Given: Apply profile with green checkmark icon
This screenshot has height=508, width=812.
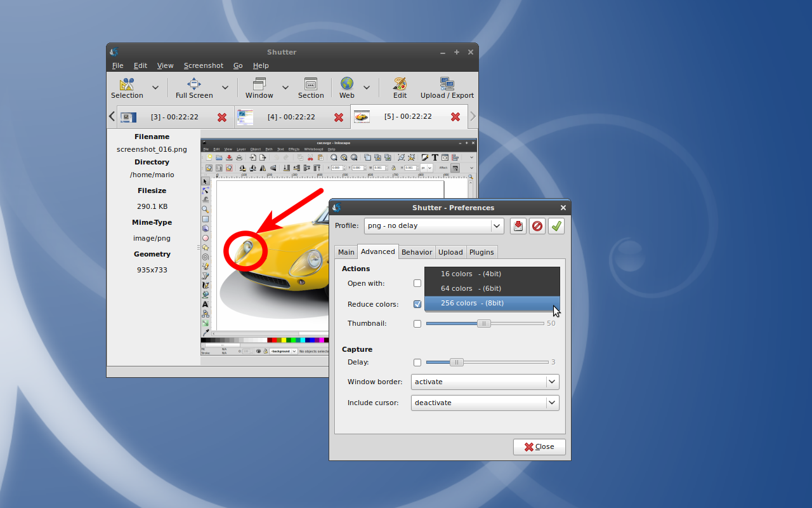Looking at the screenshot, I should pyautogui.click(x=556, y=226).
